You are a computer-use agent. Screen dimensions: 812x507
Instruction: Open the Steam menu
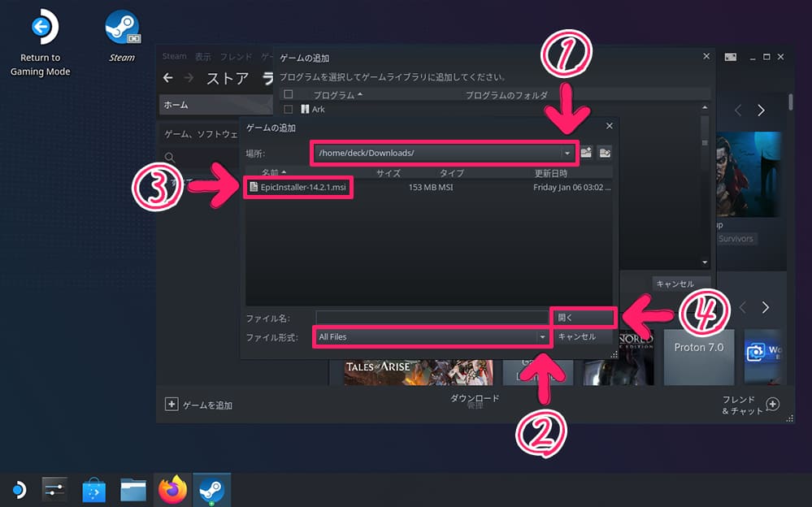[174, 56]
